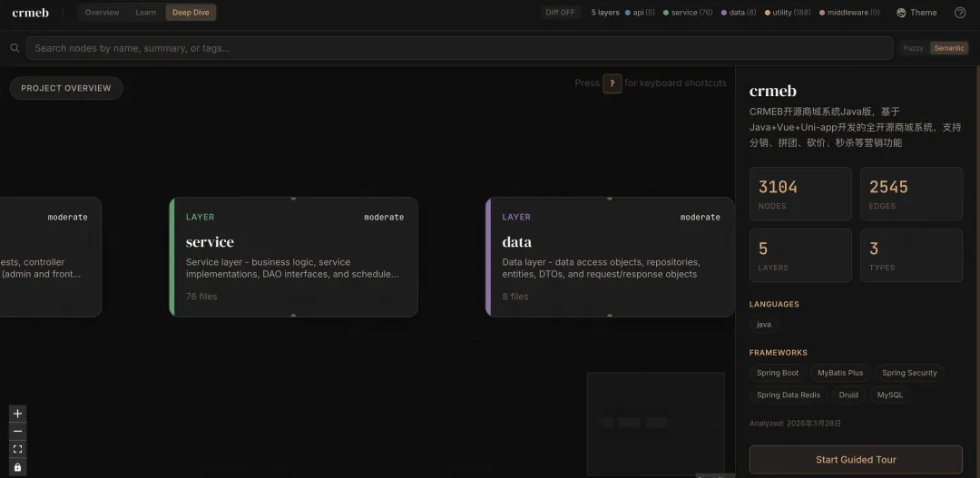Click the keyboard shortcuts ? key badge
This screenshot has height=478, width=980.
[x=612, y=83]
